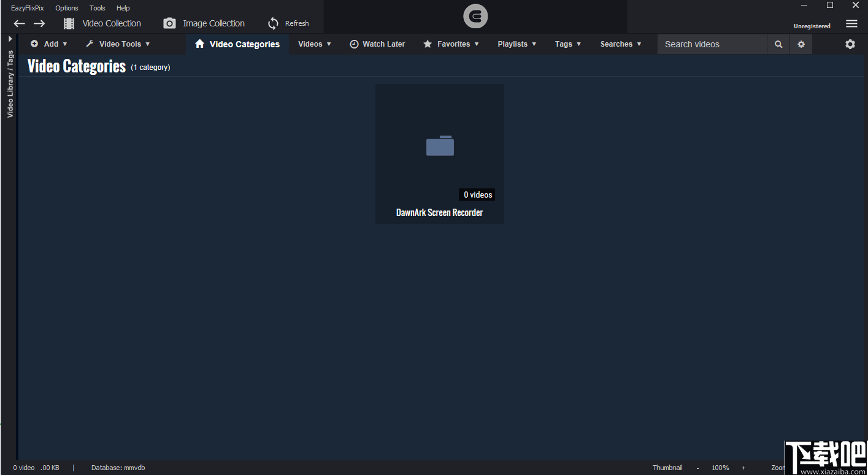The image size is (868, 475).
Task: Click the home icon on Video Categories
Action: 199,44
